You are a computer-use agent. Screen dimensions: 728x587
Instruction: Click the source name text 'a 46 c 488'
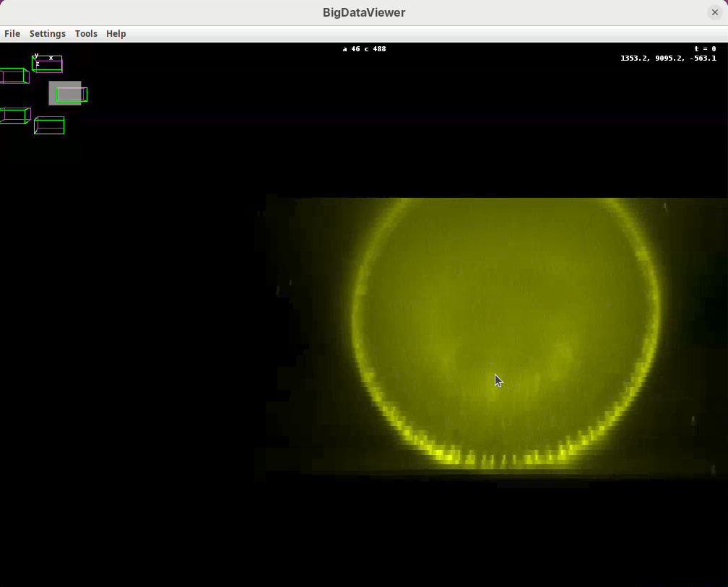[x=364, y=49]
